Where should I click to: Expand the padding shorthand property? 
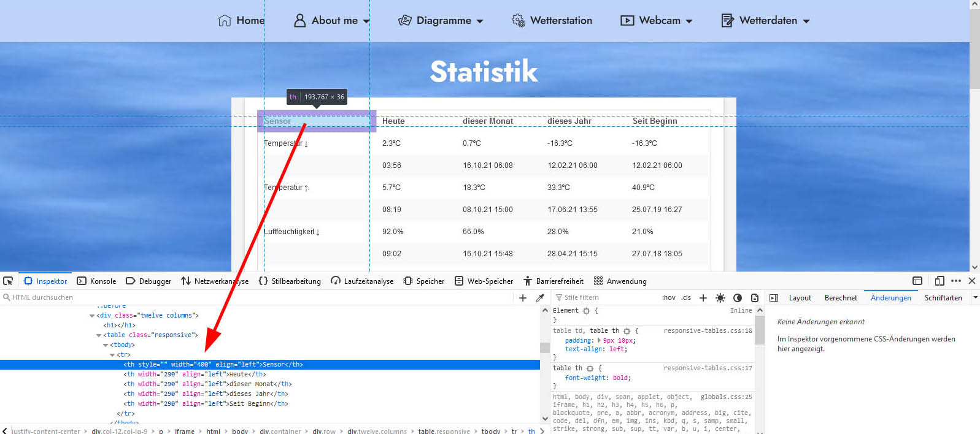pyautogui.click(x=599, y=340)
